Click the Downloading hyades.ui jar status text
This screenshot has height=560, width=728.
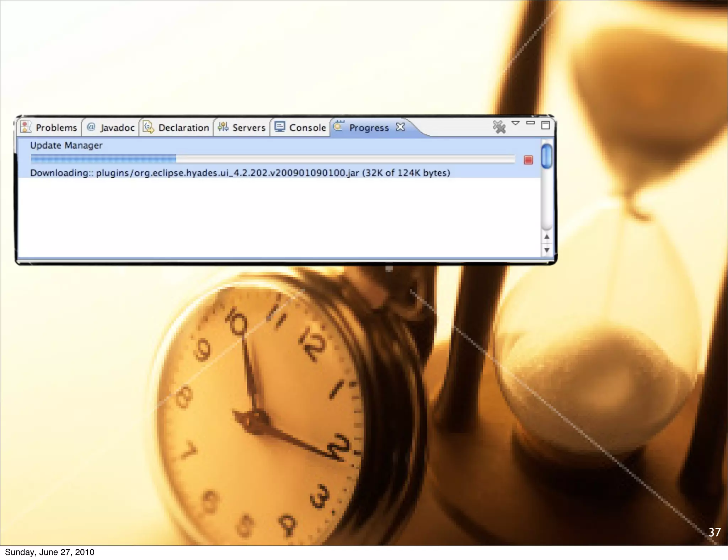(240, 173)
